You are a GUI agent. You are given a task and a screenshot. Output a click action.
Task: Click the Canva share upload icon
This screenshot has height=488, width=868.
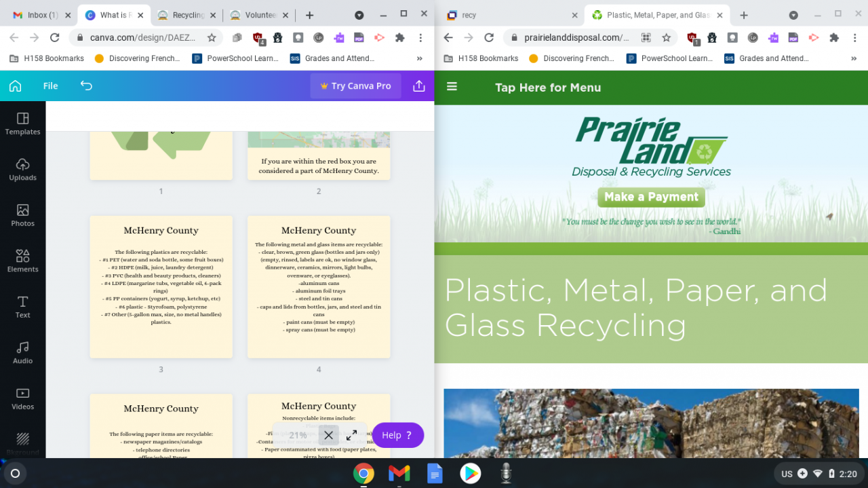418,86
